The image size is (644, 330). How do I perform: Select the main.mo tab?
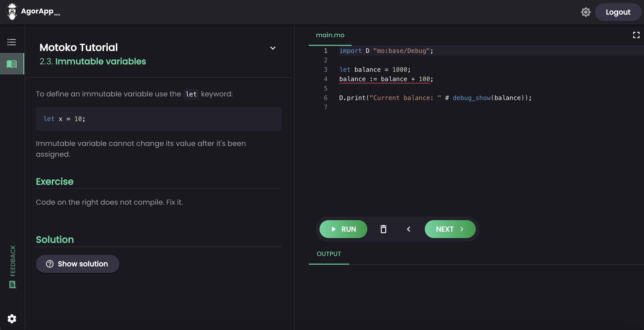pyautogui.click(x=330, y=35)
